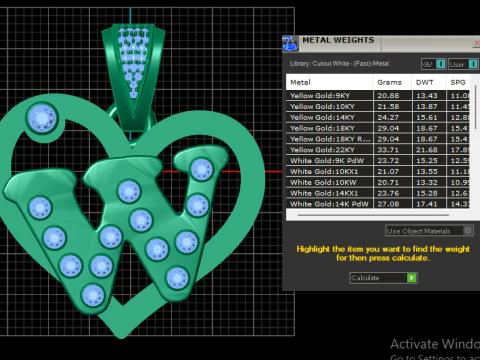Select the White Gold:10KX1 row
The width and height of the screenshot is (480, 360).
click(378, 172)
